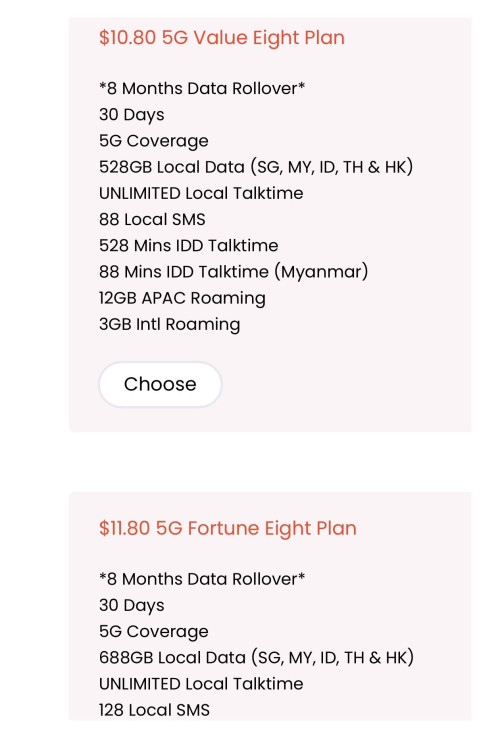The width and height of the screenshot is (500, 753).
Task: Click 5G Coverage line in Value Eight Plan
Action: [x=154, y=141]
